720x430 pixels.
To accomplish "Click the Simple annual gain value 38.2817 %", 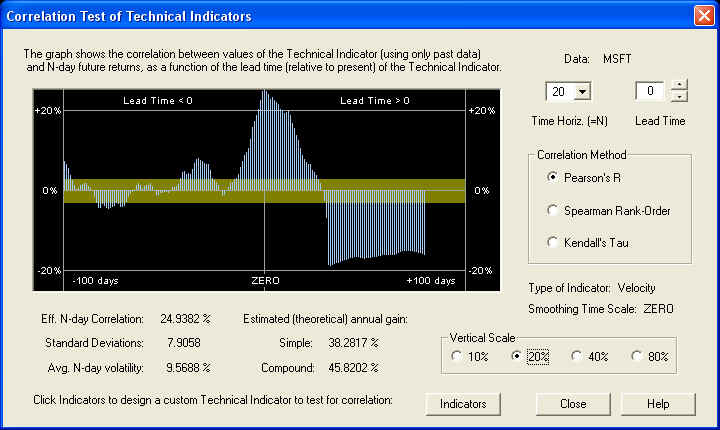I will coord(354,343).
